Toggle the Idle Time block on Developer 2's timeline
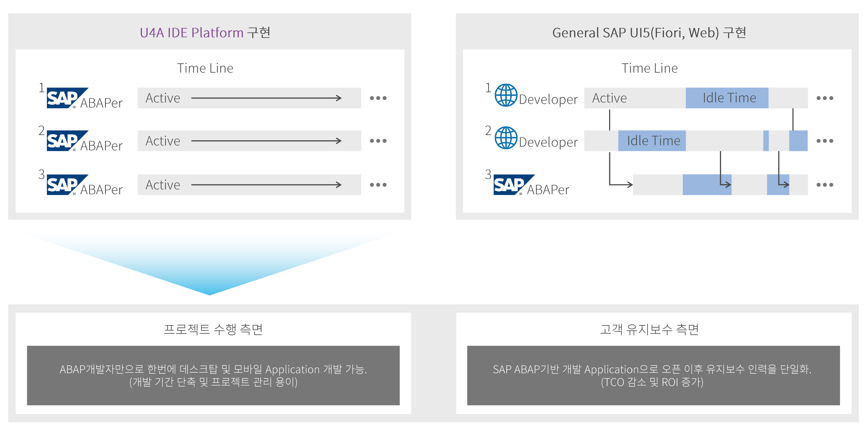 pos(652,140)
